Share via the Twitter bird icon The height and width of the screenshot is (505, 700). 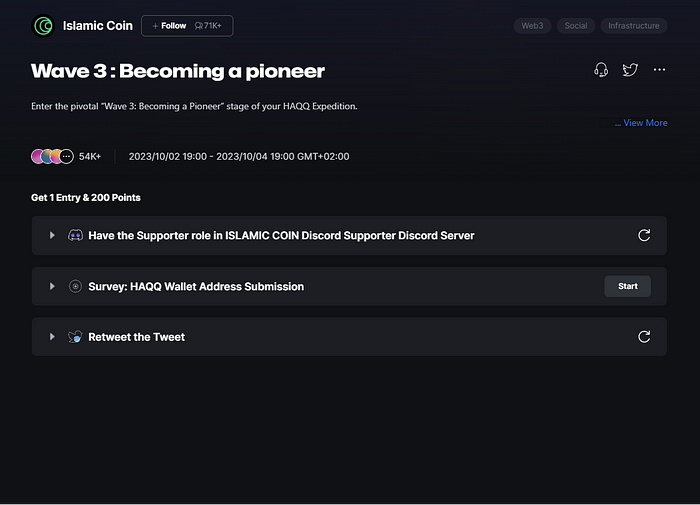point(630,70)
